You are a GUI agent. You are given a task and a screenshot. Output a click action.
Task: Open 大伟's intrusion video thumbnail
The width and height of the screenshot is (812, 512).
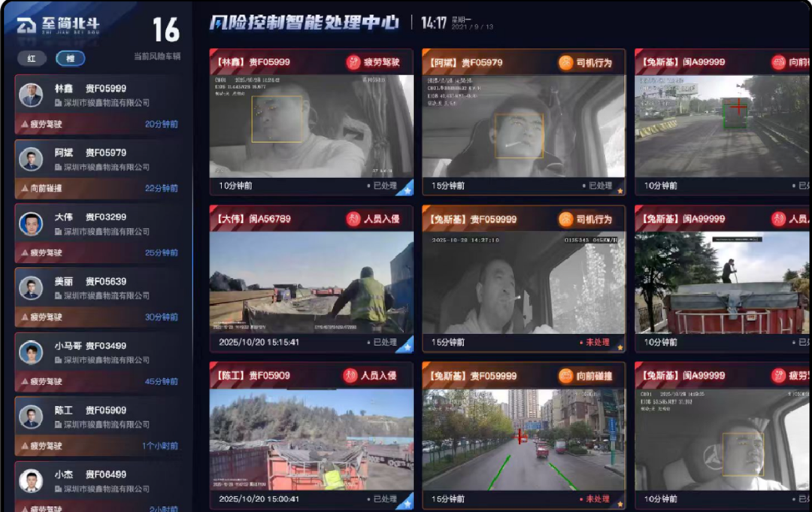pyautogui.click(x=311, y=282)
